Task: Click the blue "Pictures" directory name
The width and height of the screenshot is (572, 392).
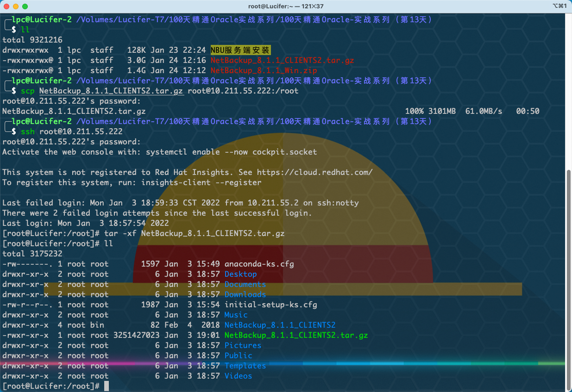Action: point(243,345)
